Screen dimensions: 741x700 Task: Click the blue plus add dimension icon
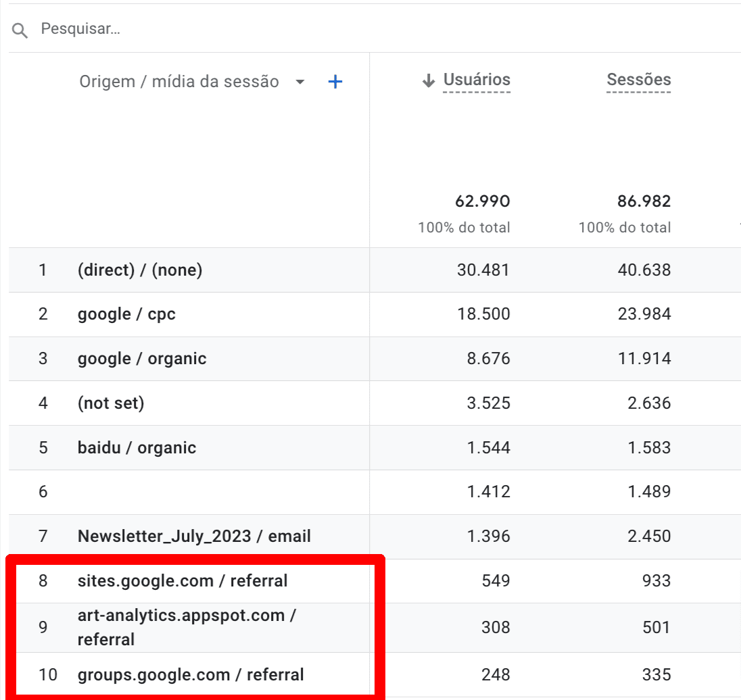[335, 82]
